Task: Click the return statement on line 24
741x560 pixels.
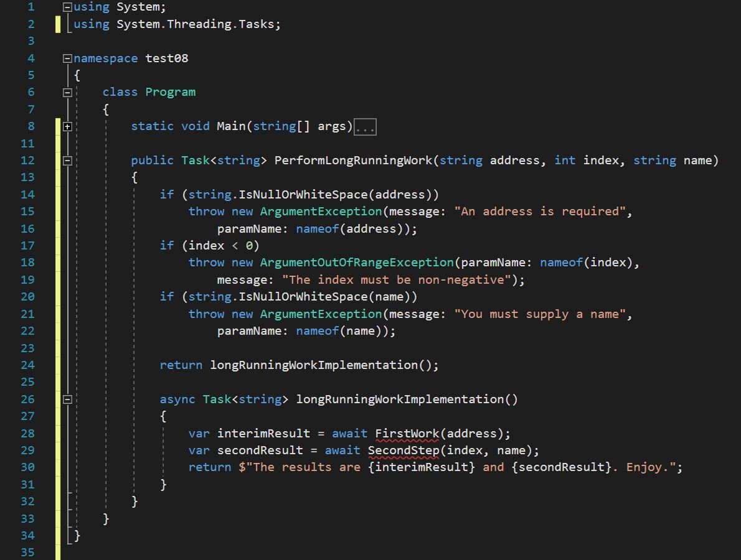Action: pos(181,365)
